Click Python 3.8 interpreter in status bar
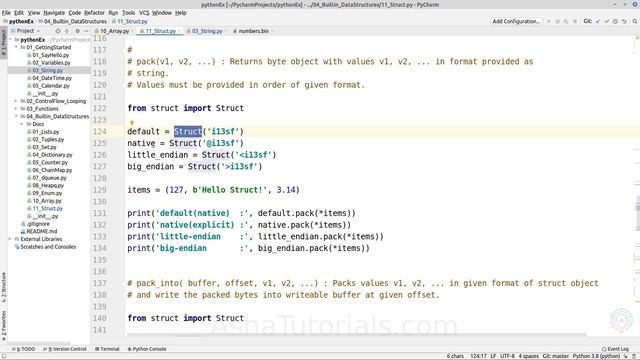Image resolution: width=640 pixels, height=360 pixels. tap(596, 356)
